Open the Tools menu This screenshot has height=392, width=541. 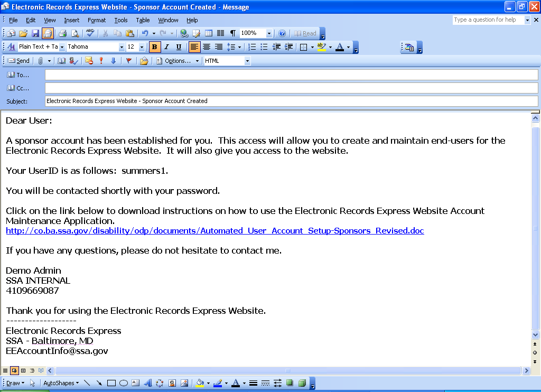click(x=121, y=21)
